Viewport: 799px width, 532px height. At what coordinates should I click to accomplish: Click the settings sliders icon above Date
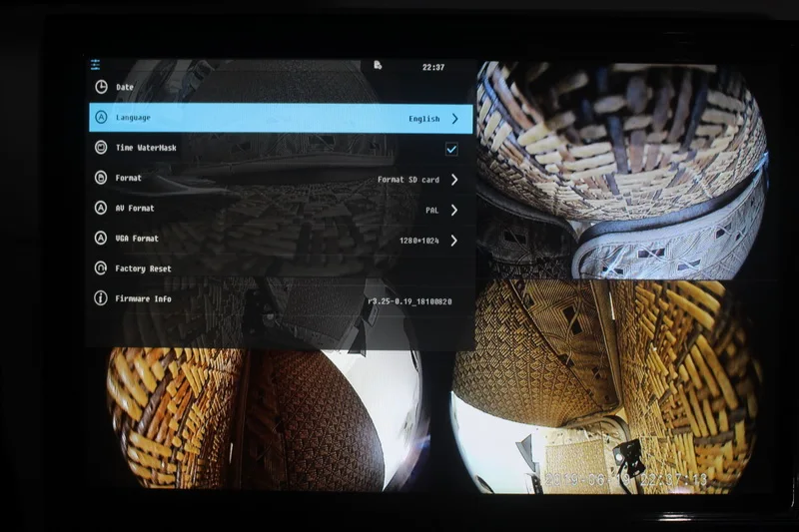pos(95,65)
